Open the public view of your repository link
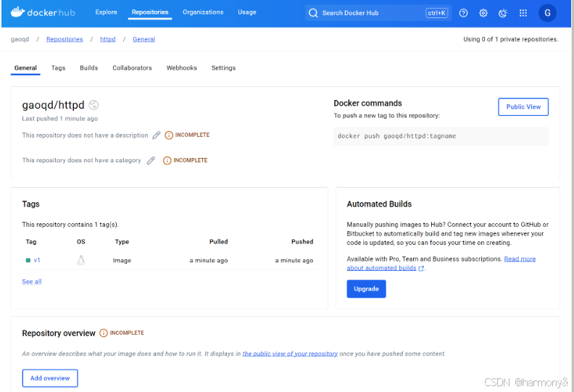Image resolution: width=574 pixels, height=392 pixels. tap(290, 354)
